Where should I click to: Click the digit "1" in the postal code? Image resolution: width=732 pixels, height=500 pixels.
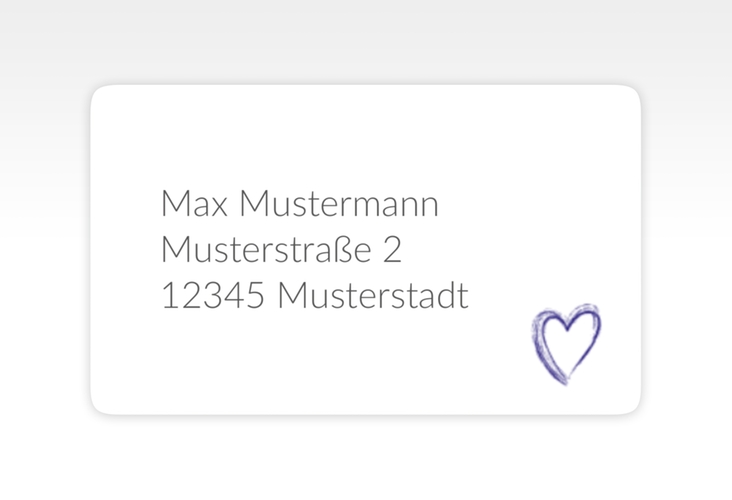[x=168, y=296]
